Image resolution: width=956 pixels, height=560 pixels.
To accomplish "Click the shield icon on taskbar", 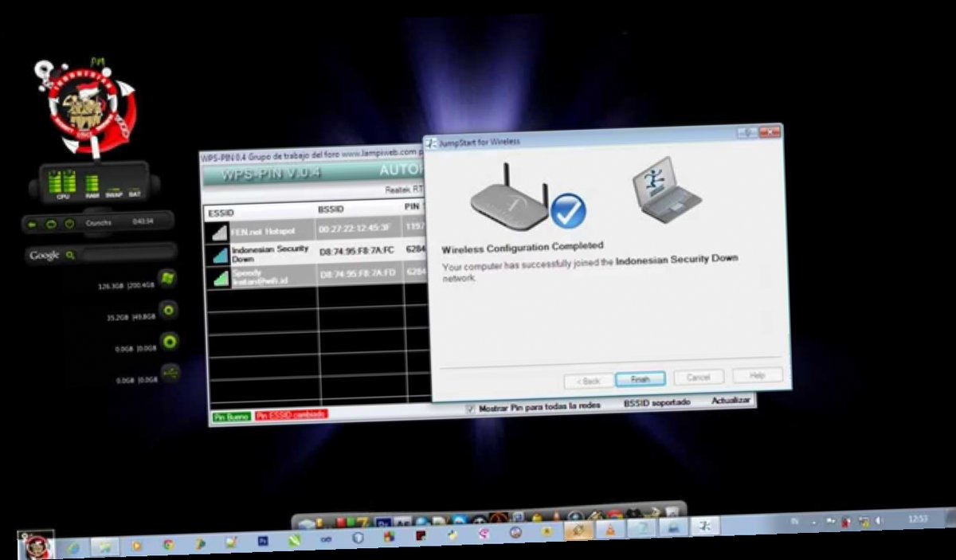I will (358, 538).
